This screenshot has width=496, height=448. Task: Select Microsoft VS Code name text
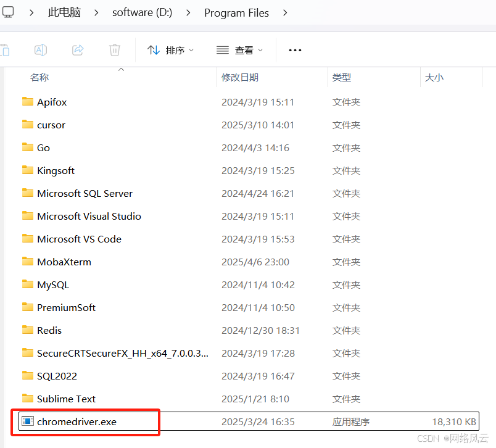tap(79, 239)
